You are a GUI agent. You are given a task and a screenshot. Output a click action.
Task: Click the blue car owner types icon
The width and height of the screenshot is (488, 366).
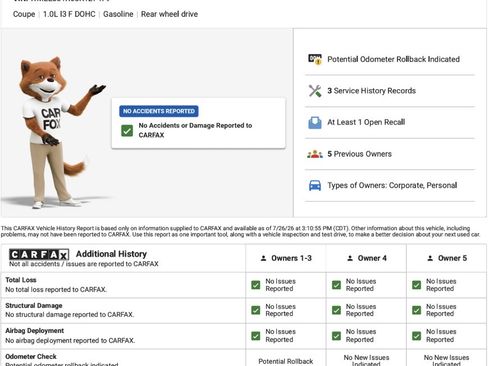point(315,185)
